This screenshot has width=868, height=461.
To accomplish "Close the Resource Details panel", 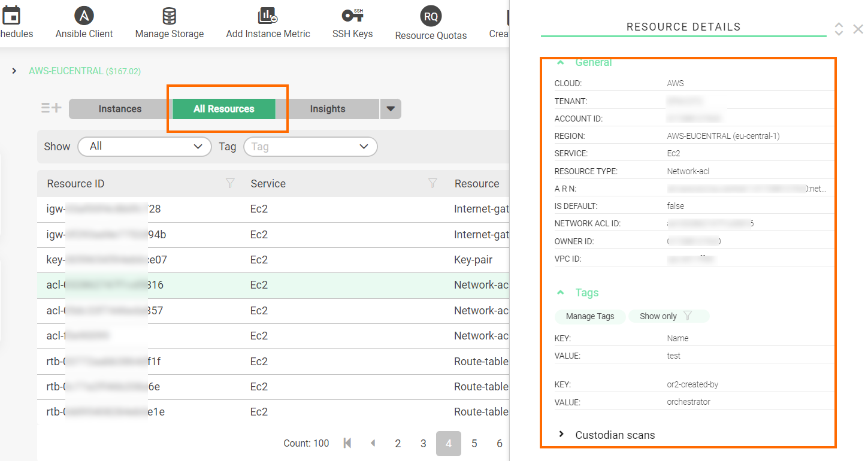I will 858,29.
